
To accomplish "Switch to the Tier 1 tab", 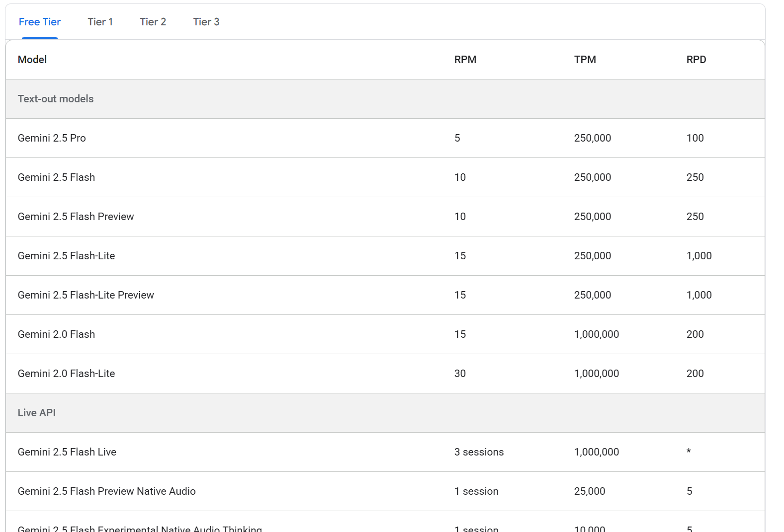I will coord(100,22).
